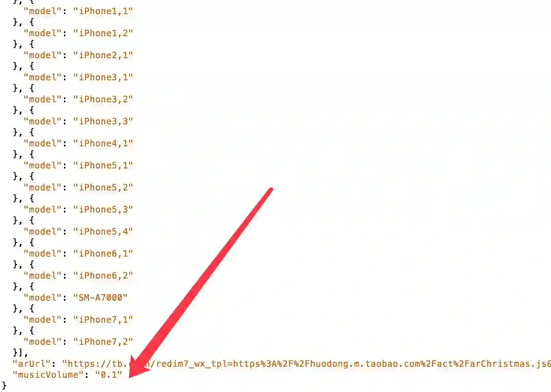Click the "iPhone1,1" model value
The image size is (551, 392).
[x=103, y=11]
